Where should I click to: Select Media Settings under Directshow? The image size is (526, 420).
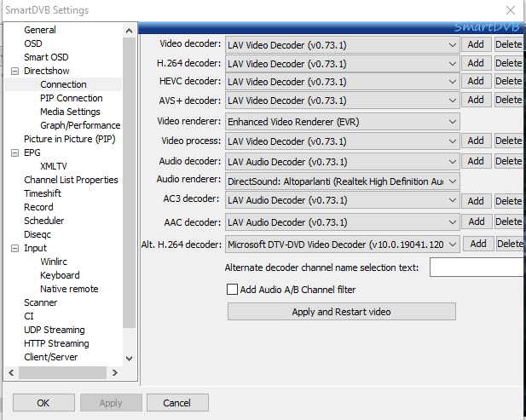(70, 112)
